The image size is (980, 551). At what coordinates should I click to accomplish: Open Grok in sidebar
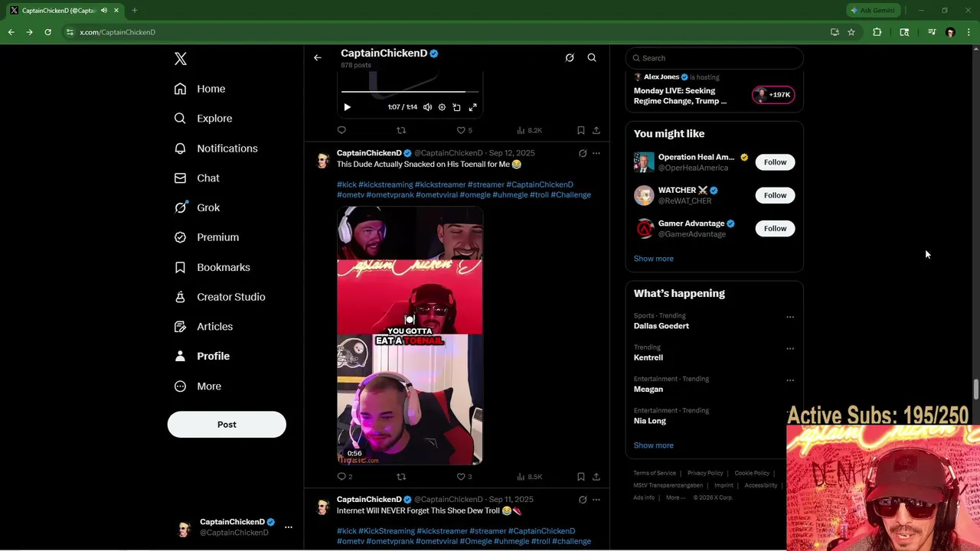197,207
